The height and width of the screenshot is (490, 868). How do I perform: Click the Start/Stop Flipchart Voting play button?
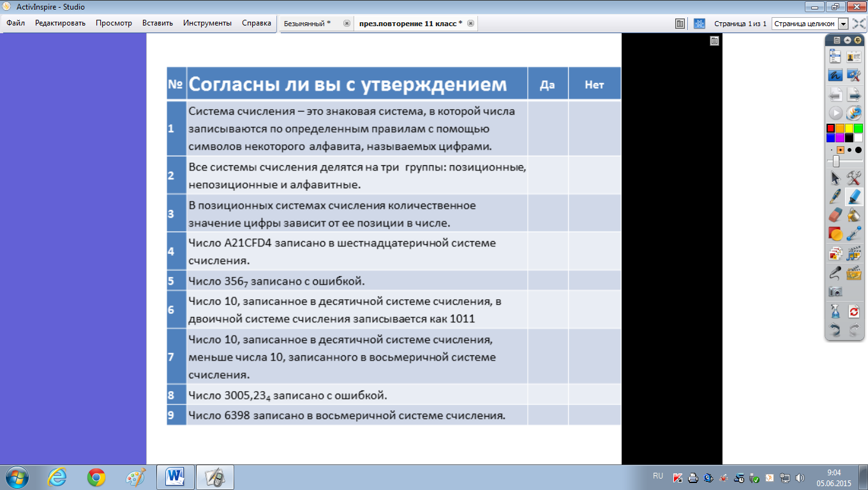835,114
